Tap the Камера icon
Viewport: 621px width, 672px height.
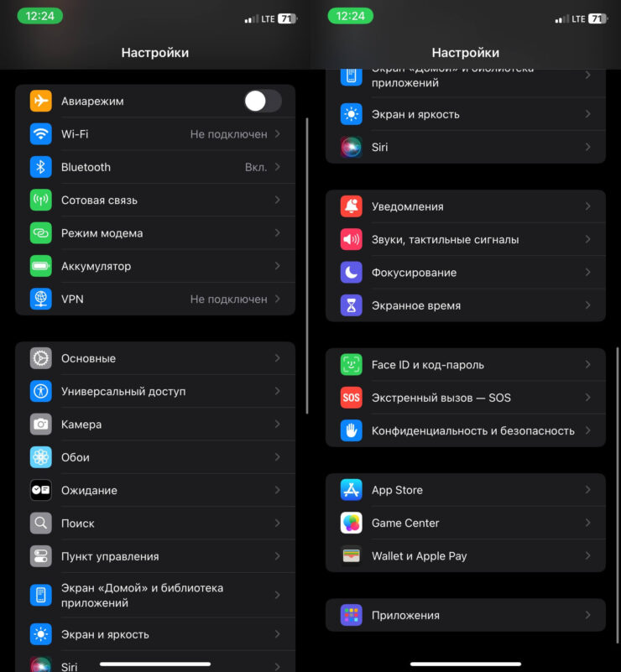coord(41,425)
